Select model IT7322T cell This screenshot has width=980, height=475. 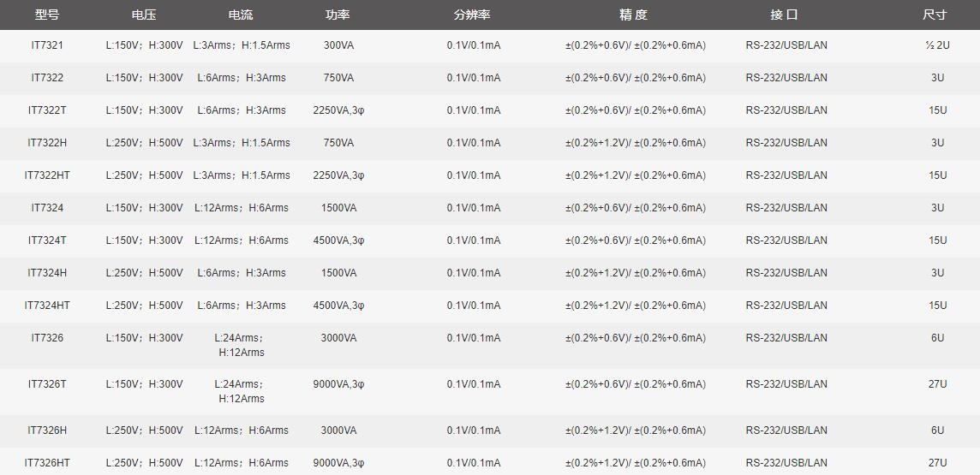point(47,110)
